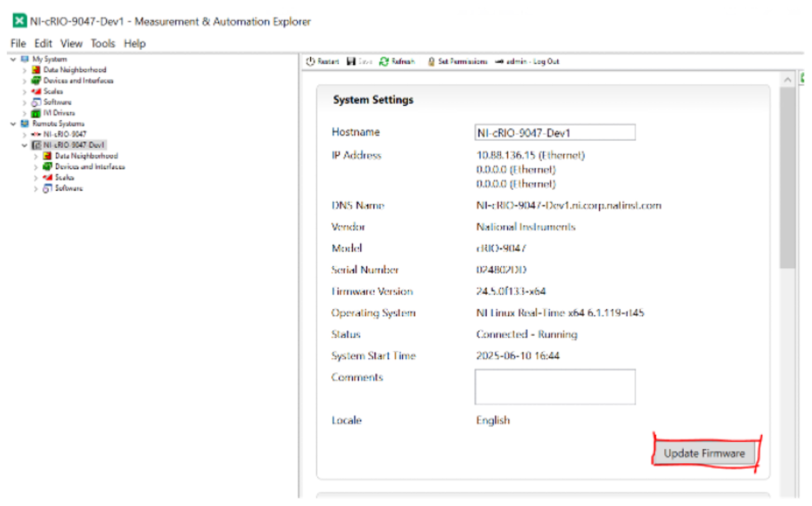
Task: Click the Restart power icon
Action: coord(310,62)
